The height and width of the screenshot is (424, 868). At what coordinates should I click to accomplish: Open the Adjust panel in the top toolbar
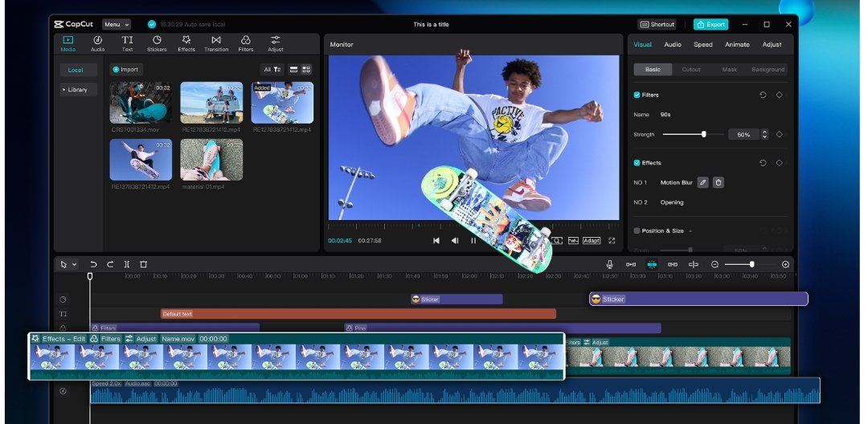click(x=275, y=43)
